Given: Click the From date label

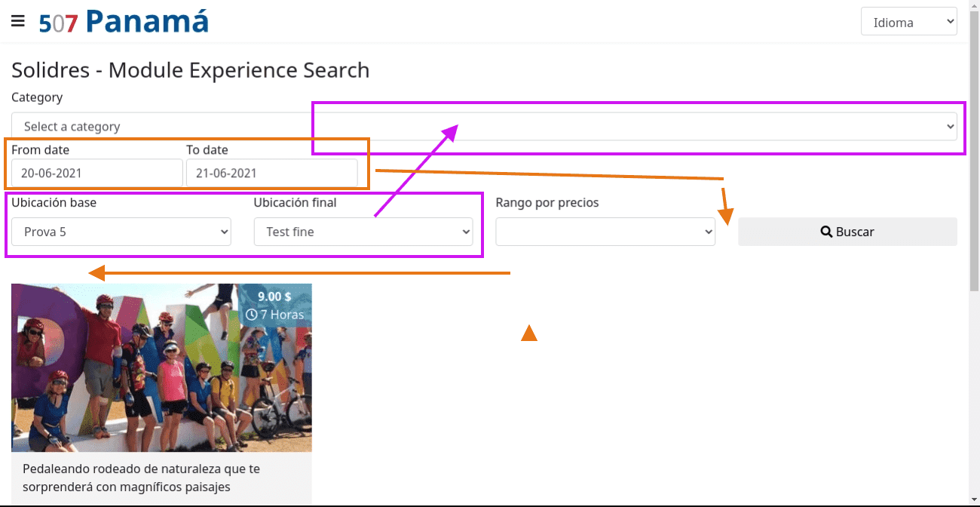Looking at the screenshot, I should pyautogui.click(x=40, y=150).
